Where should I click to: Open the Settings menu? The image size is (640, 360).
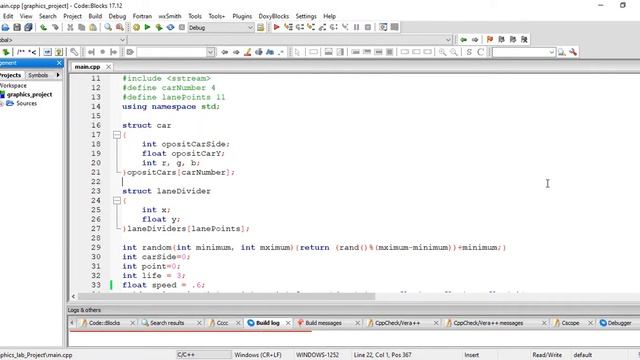pos(306,16)
